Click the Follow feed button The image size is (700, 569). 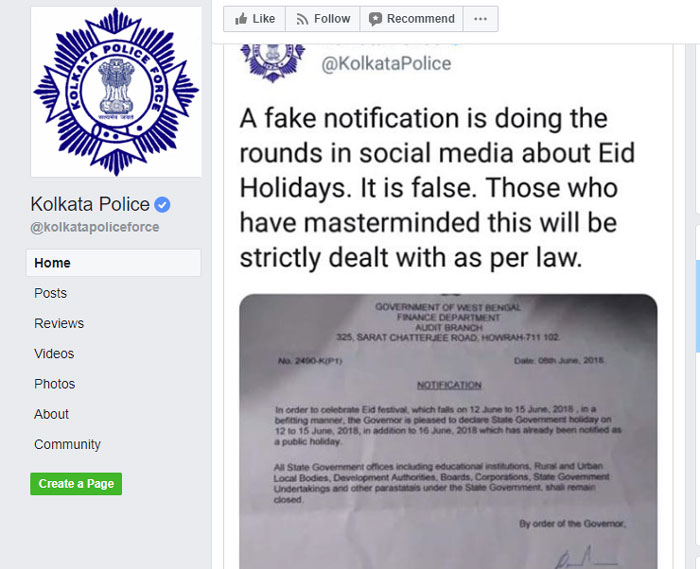[323, 19]
